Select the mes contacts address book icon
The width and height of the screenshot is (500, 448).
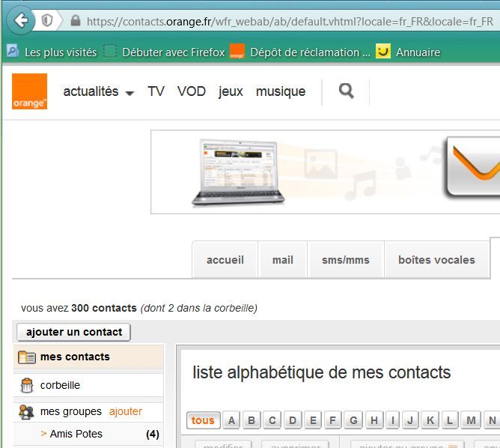pos(27,357)
